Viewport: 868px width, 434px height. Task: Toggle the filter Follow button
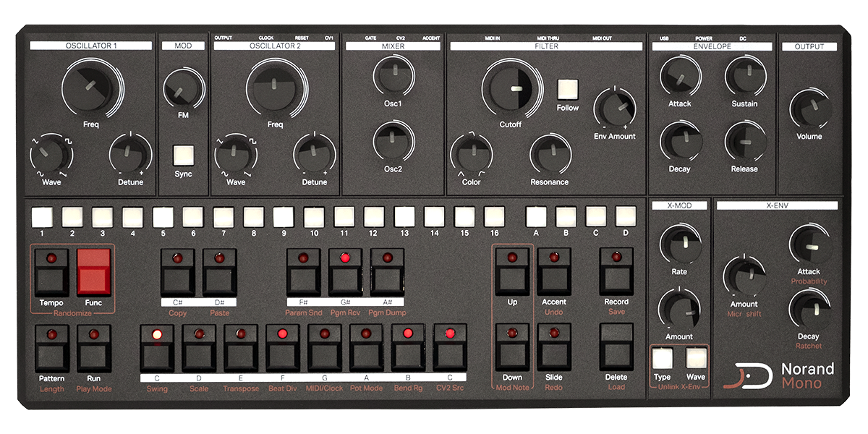pos(568,90)
